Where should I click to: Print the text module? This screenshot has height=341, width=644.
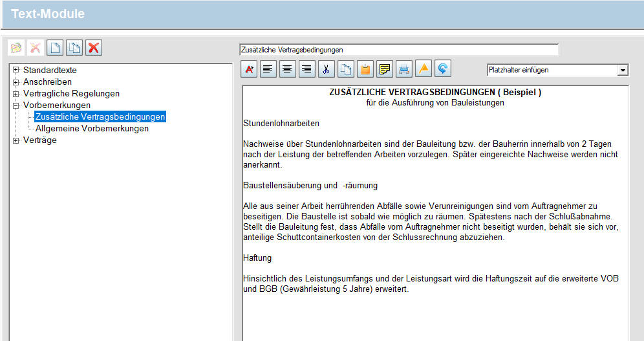point(404,69)
